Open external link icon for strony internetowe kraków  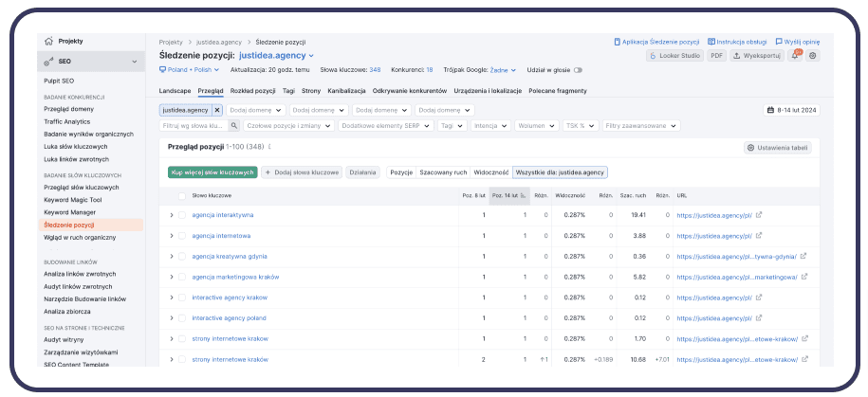tap(803, 359)
